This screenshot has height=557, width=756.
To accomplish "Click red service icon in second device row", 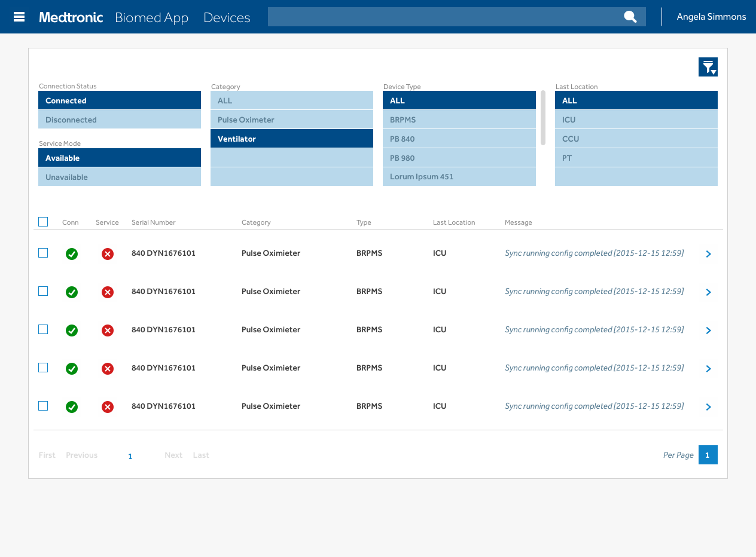I will click(x=108, y=292).
